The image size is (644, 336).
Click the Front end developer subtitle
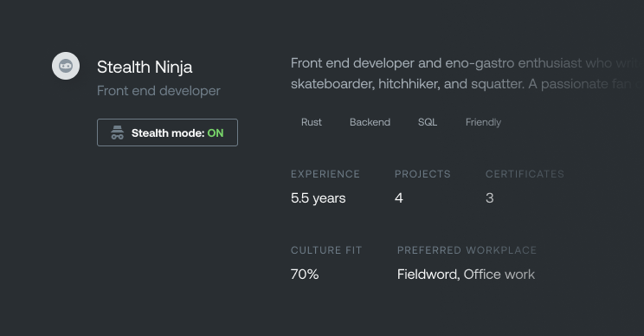[x=158, y=90]
